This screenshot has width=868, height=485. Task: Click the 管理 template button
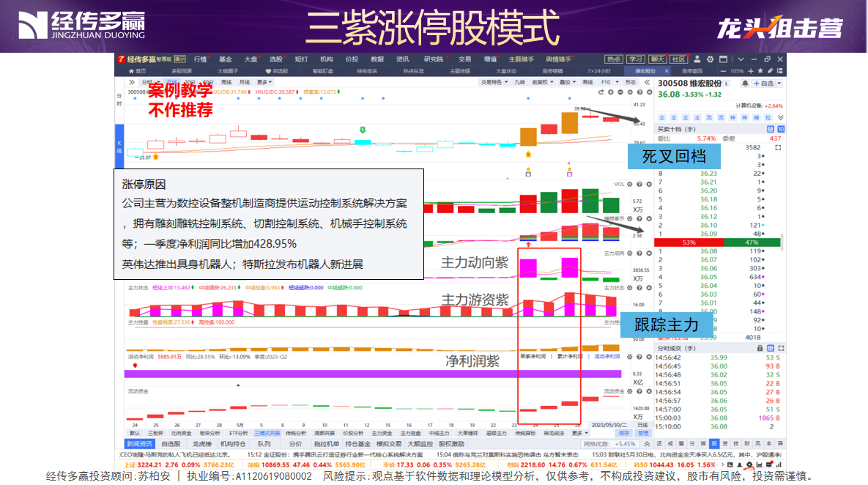click(642, 434)
